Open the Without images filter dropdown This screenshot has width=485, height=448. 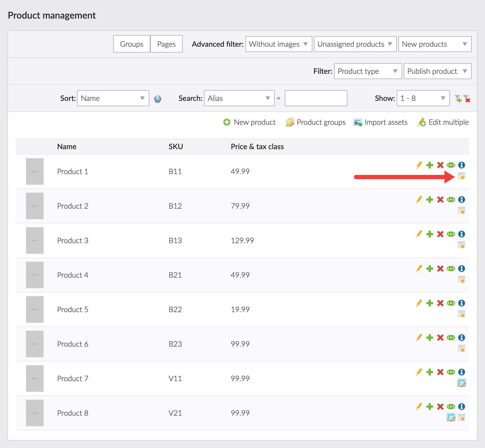click(x=279, y=44)
